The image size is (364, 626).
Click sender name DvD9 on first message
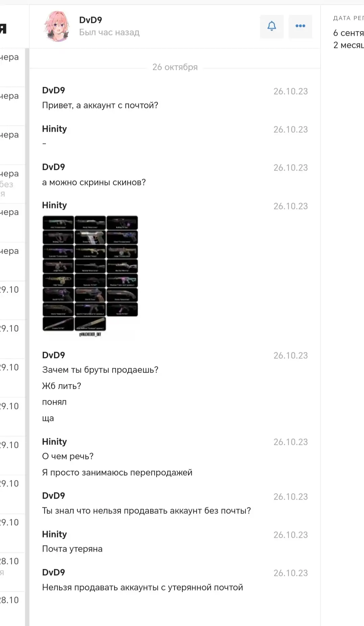(x=53, y=90)
